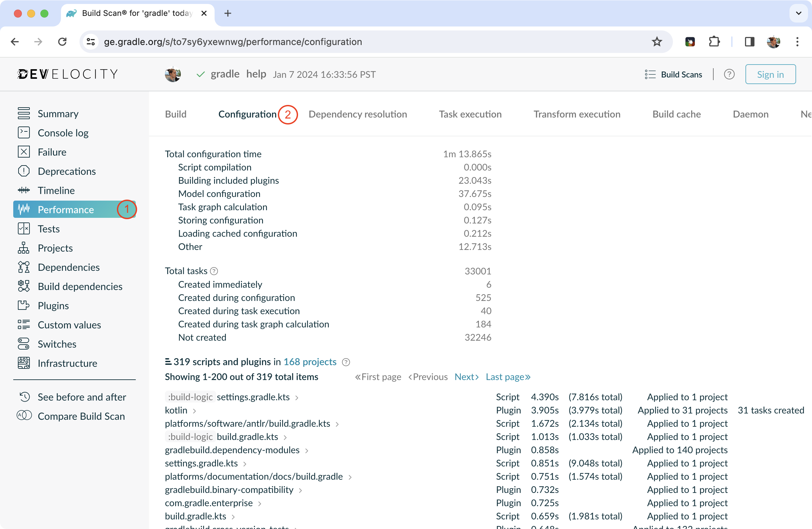Expand com.gradle.enterprise chevron
This screenshot has height=529, width=812.
[x=260, y=504]
